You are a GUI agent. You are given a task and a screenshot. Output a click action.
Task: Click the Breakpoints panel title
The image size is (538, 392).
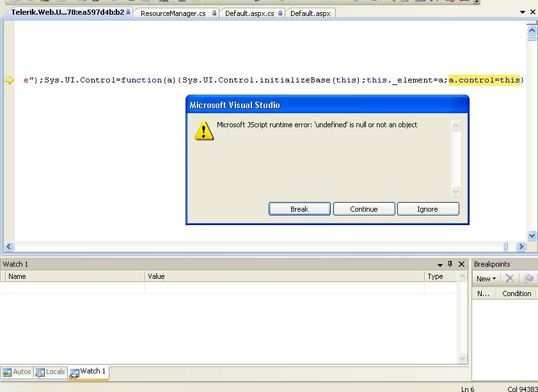492,264
